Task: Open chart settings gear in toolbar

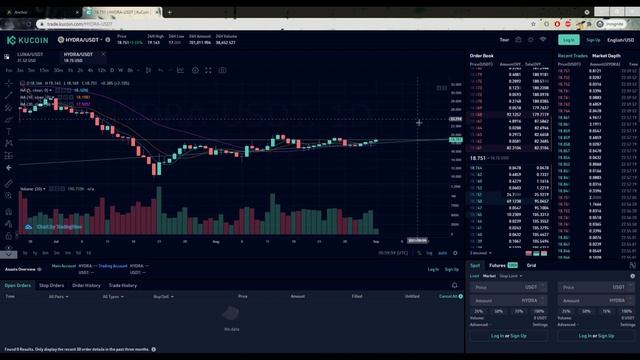Action: pos(195,70)
